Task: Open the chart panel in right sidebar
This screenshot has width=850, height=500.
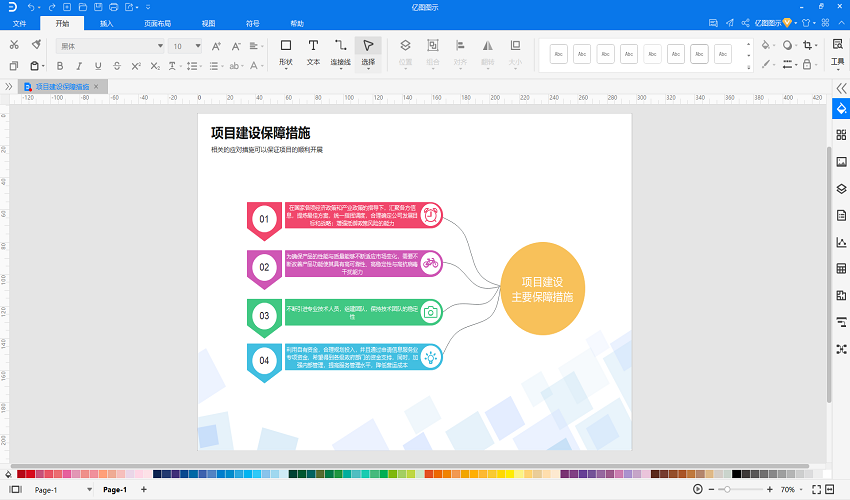Action: click(x=841, y=242)
